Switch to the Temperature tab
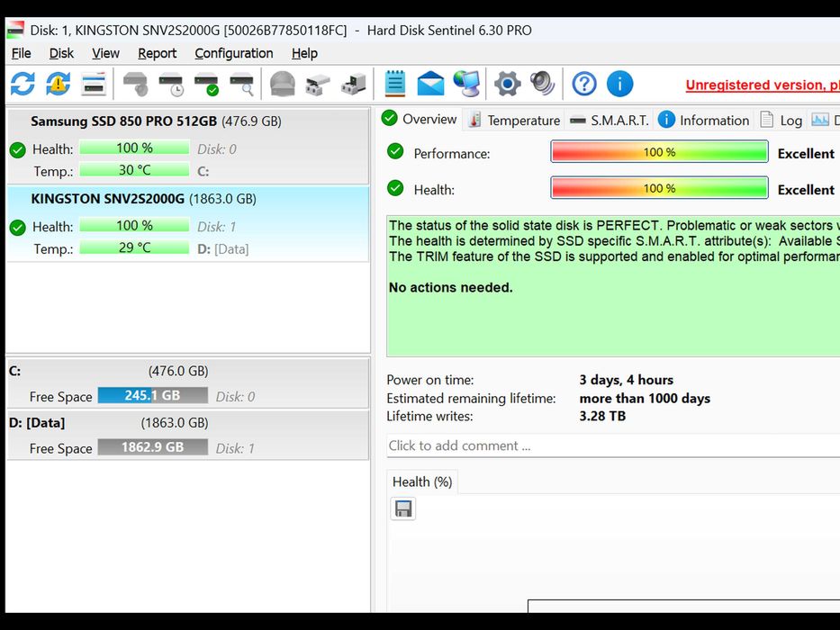The width and height of the screenshot is (840, 630). tap(514, 120)
